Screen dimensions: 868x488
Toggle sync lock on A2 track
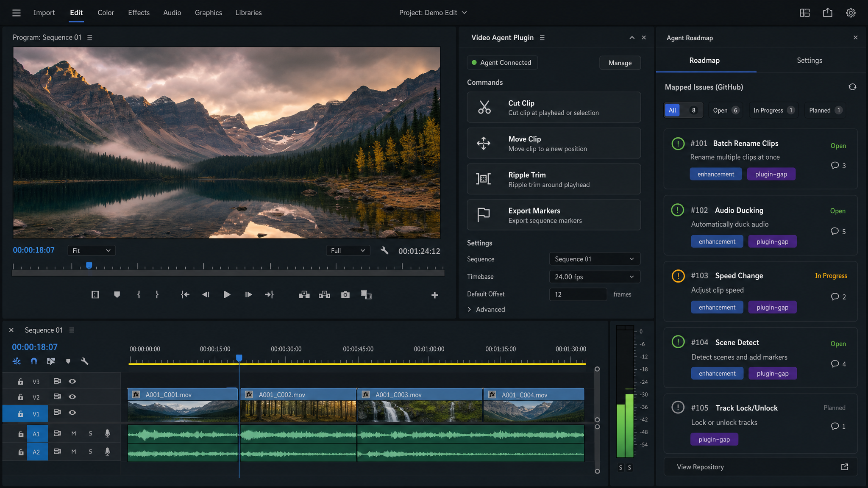tap(57, 452)
